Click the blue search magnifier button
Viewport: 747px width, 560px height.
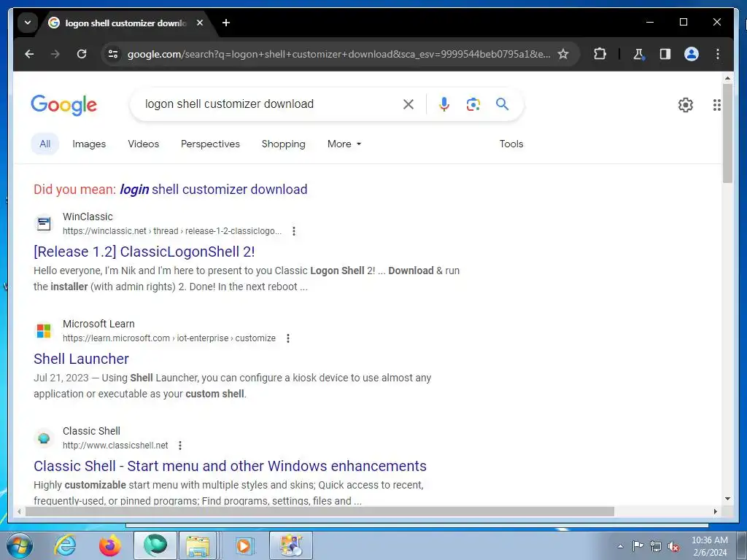pyautogui.click(x=502, y=104)
